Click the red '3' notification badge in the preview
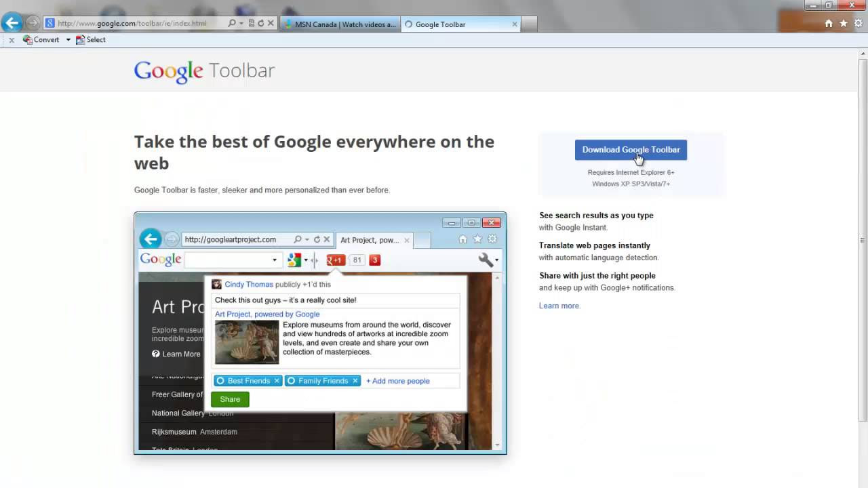This screenshot has height=488, width=868. [374, 260]
